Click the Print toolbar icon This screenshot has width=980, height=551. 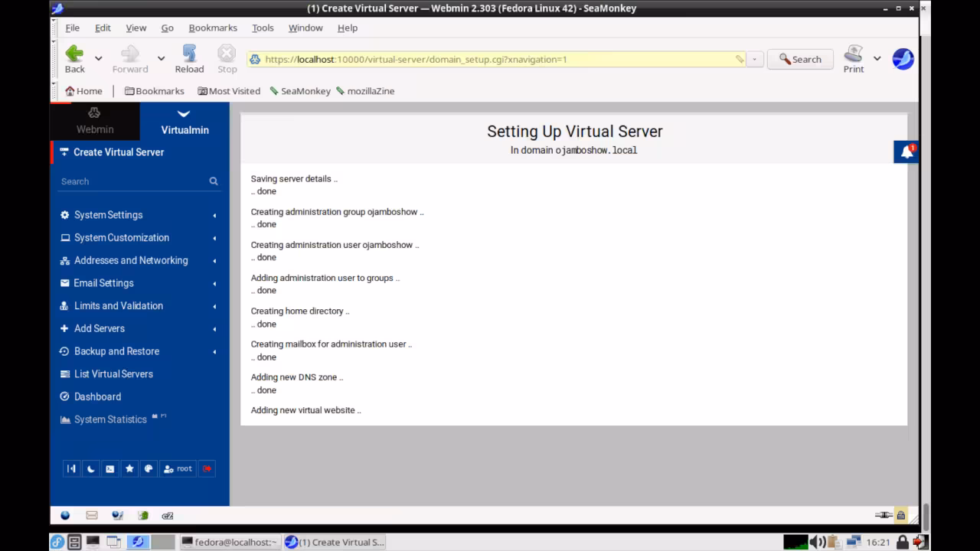pos(853,54)
